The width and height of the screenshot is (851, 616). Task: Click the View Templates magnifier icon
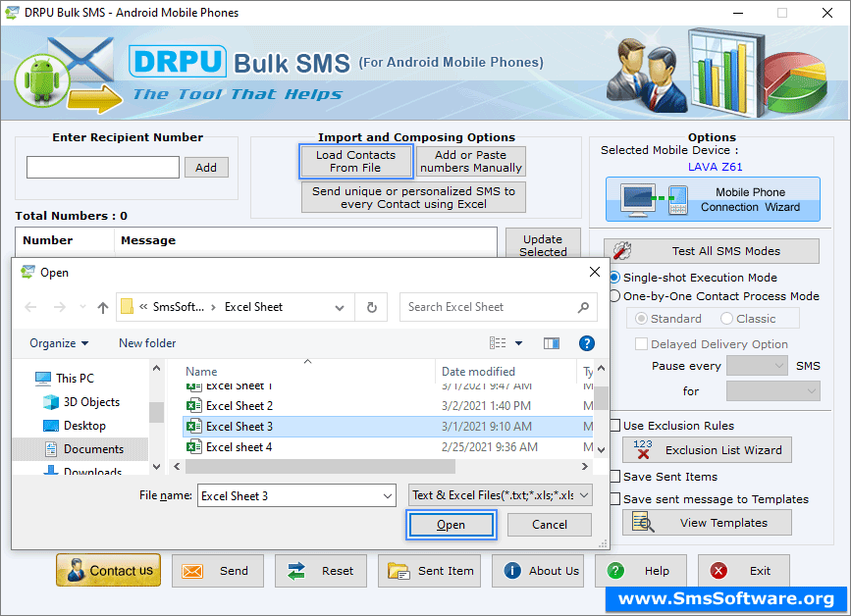pyautogui.click(x=643, y=522)
